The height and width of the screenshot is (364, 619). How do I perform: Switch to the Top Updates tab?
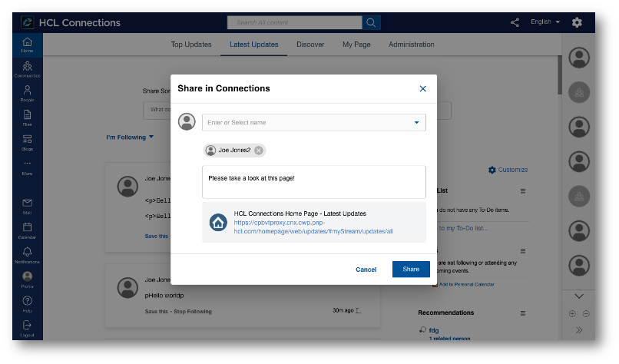pos(191,45)
